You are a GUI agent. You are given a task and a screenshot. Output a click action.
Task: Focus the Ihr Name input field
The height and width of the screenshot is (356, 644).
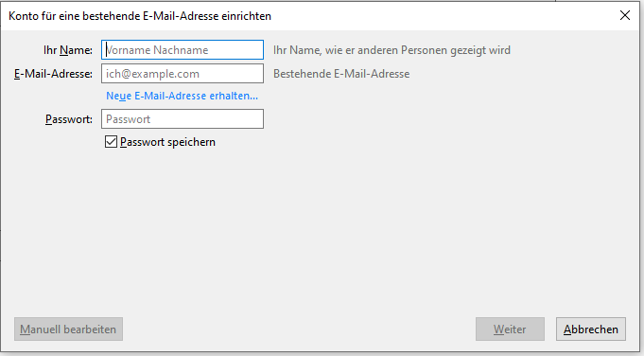183,50
